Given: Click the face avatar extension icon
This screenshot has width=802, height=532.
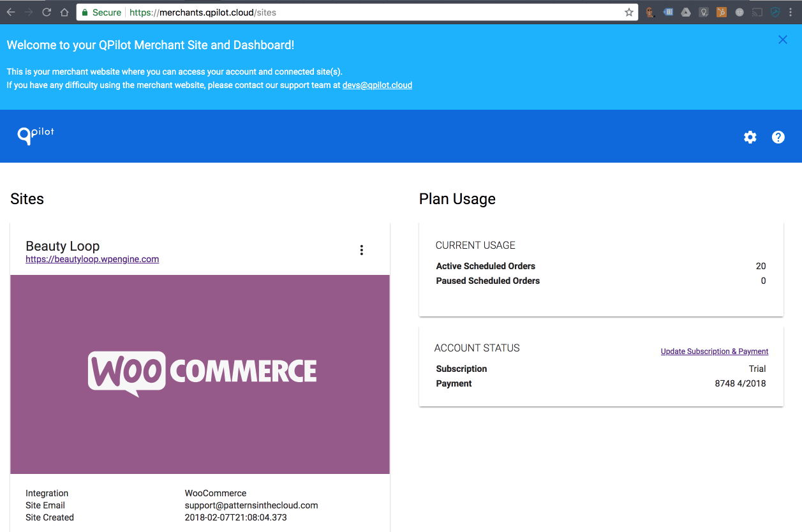Looking at the screenshot, I should [650, 12].
